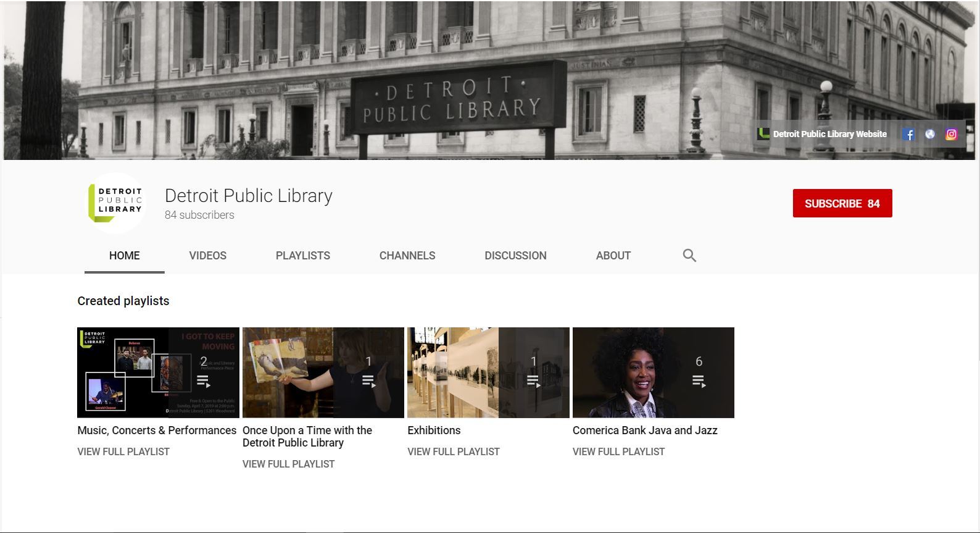Click the green logo beside Detroit Public Library Website
Screen dimensions: 980x533
point(763,134)
